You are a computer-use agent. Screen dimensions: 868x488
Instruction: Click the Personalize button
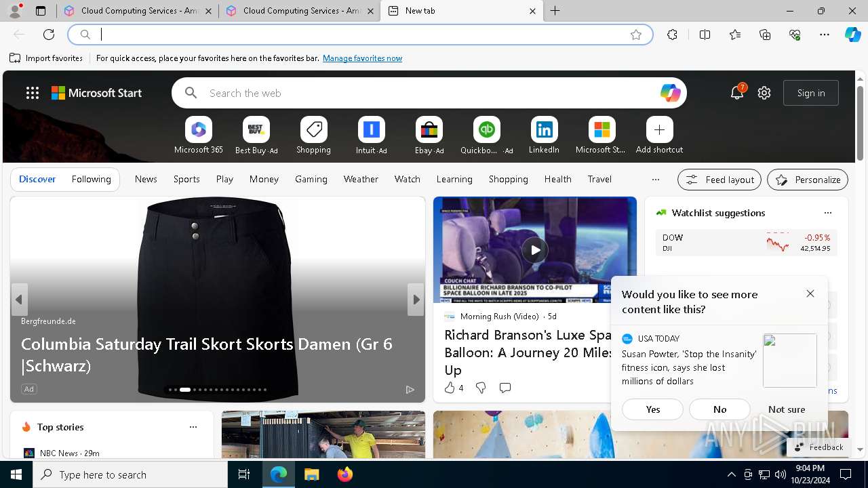(x=808, y=180)
